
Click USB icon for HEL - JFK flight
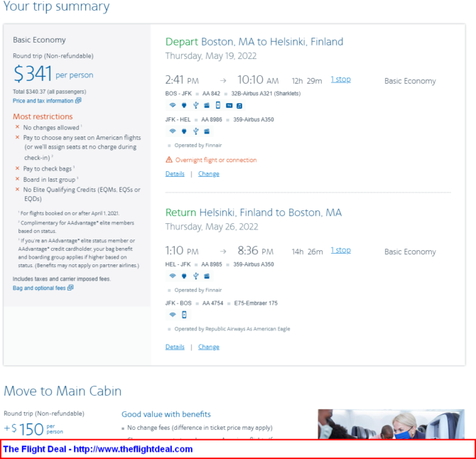pyautogui.click(x=196, y=276)
